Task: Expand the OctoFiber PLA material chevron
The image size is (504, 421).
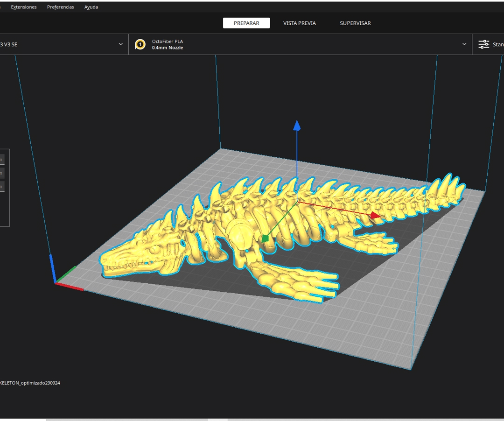Action: pos(464,44)
